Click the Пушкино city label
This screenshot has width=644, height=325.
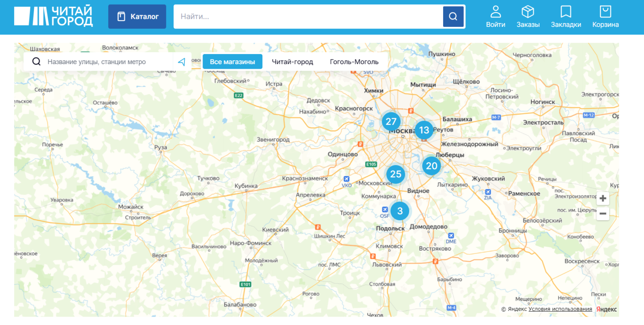441,54
